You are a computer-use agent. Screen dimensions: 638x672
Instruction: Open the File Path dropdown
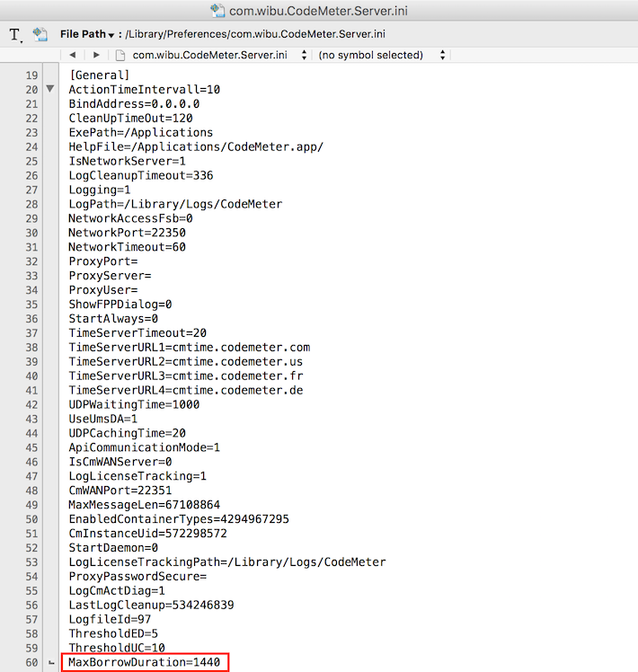click(87, 34)
